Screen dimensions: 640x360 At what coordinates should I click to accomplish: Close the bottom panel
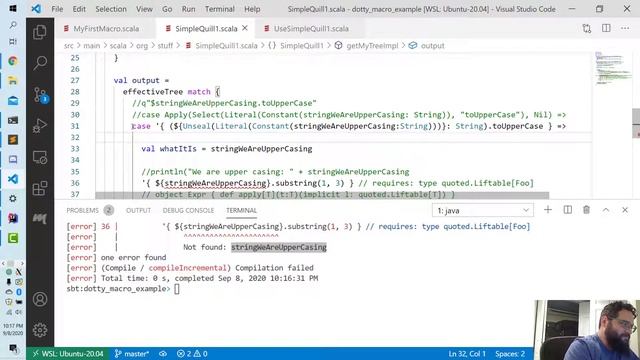click(625, 210)
